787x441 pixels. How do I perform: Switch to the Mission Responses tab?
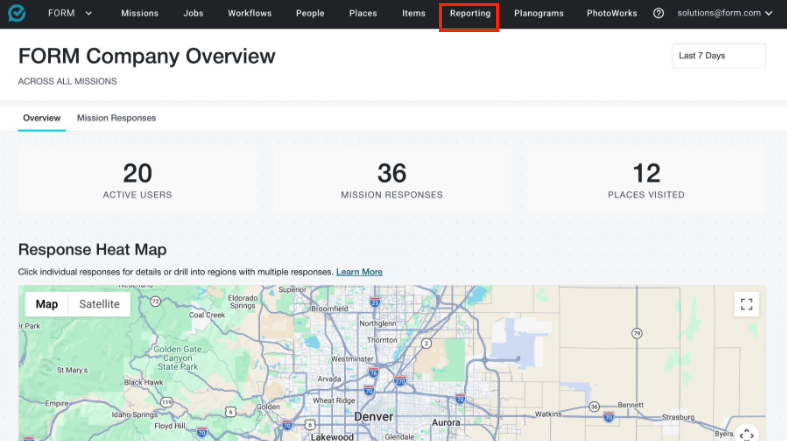click(x=116, y=118)
